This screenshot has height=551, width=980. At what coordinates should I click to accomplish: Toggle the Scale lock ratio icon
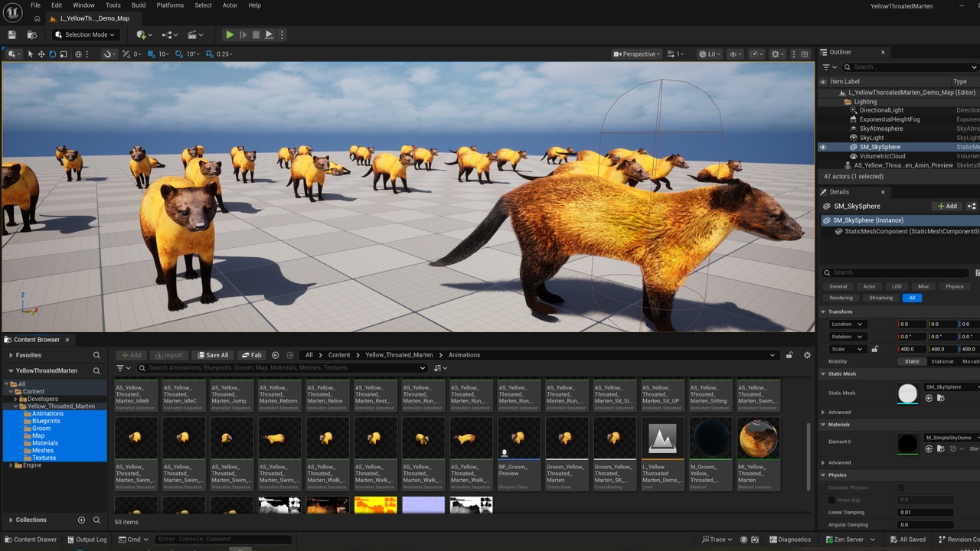[875, 349]
